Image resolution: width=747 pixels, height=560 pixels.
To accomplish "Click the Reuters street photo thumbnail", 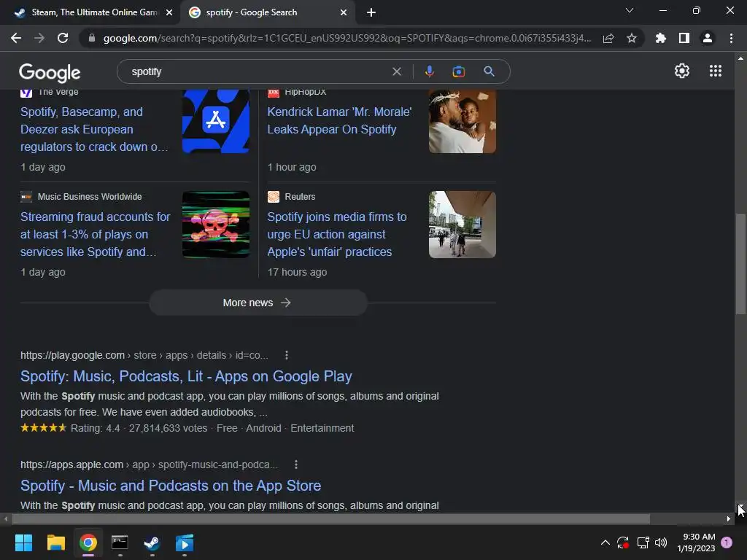I will [462, 225].
